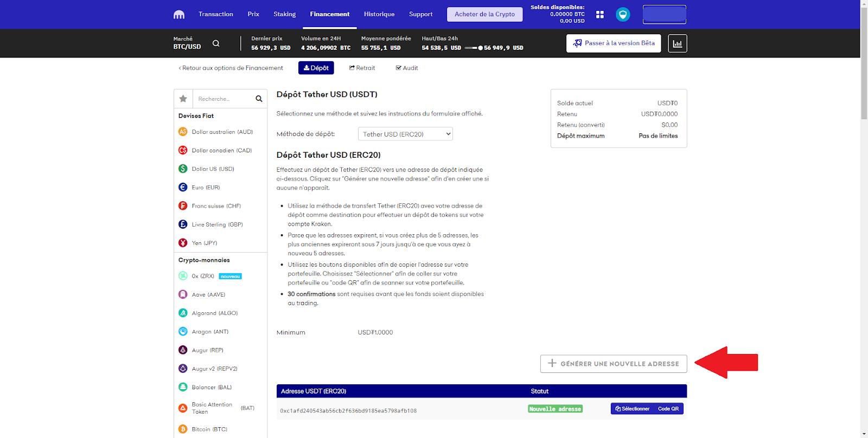The height and width of the screenshot is (438, 868).
Task: Open the Staking menu
Action: tap(284, 14)
